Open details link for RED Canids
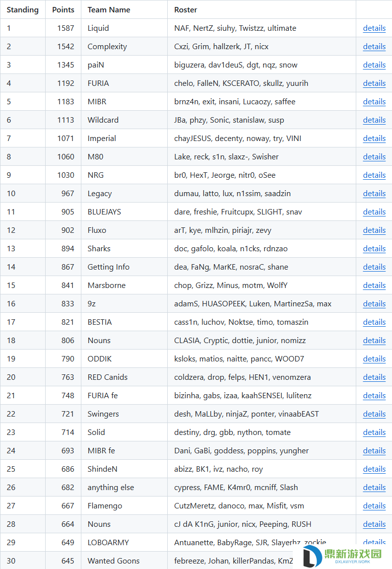 [x=374, y=377]
